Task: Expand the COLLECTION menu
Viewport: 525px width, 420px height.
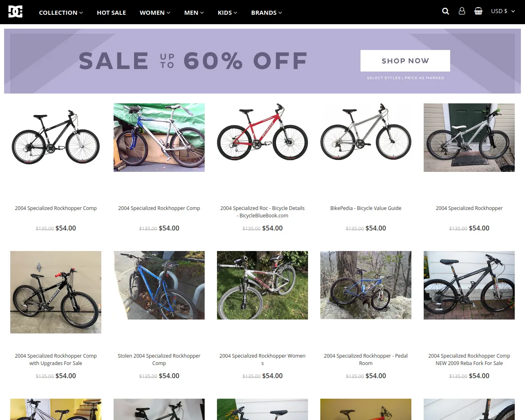Action: pos(61,13)
